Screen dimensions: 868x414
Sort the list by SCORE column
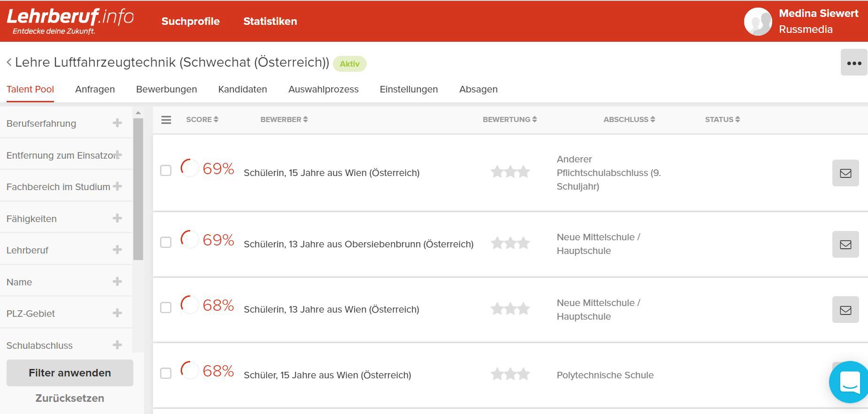pos(202,120)
